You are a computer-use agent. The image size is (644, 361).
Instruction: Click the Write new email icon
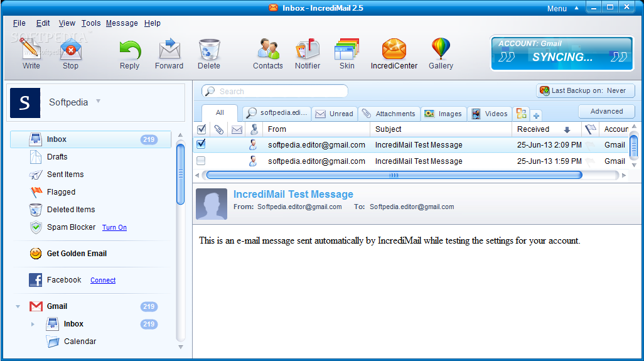click(x=31, y=49)
